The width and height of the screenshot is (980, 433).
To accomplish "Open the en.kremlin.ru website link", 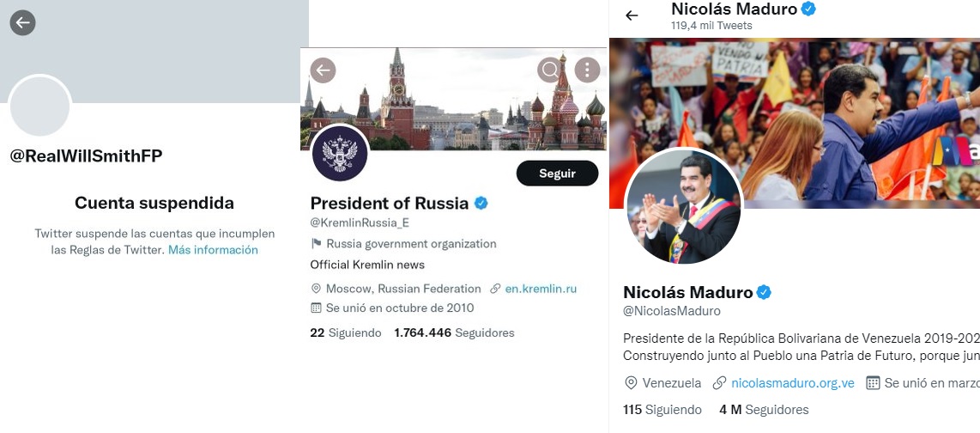I will [x=541, y=289].
